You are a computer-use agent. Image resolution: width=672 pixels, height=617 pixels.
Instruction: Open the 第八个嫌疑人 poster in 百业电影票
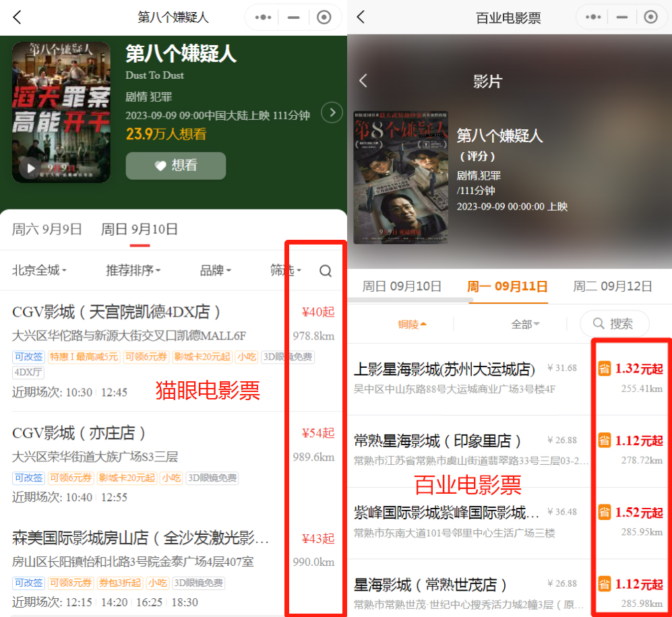coord(401,177)
